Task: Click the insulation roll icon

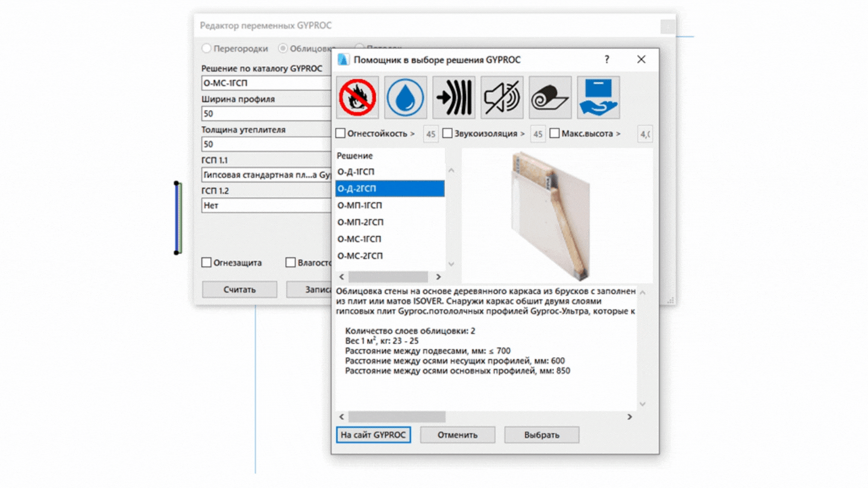Action: coord(550,97)
